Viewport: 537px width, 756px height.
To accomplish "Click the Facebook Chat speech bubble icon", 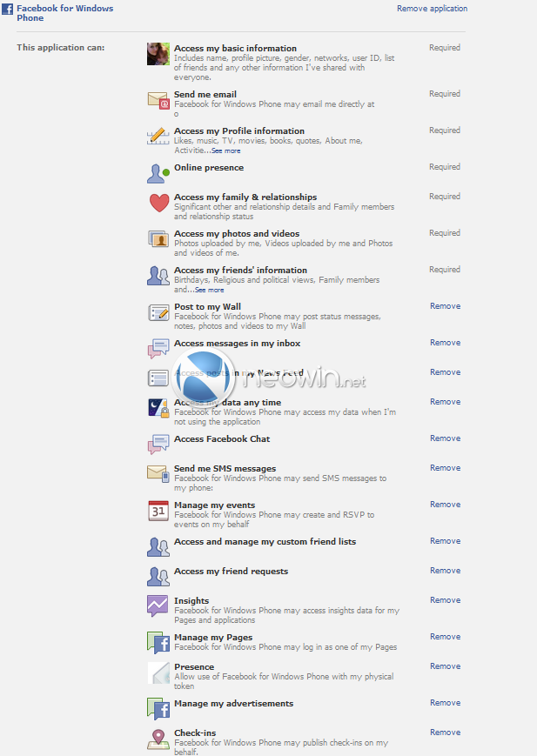I will [158, 444].
